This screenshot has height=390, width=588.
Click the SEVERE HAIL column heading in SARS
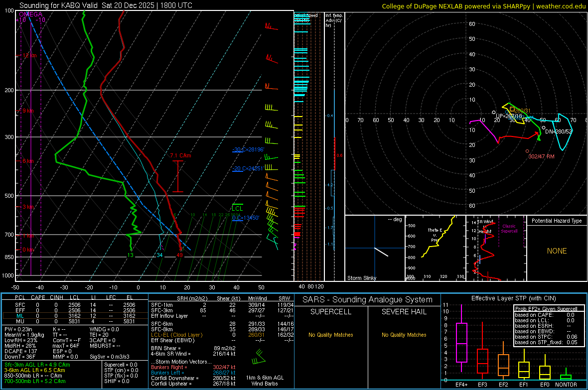tap(404, 312)
